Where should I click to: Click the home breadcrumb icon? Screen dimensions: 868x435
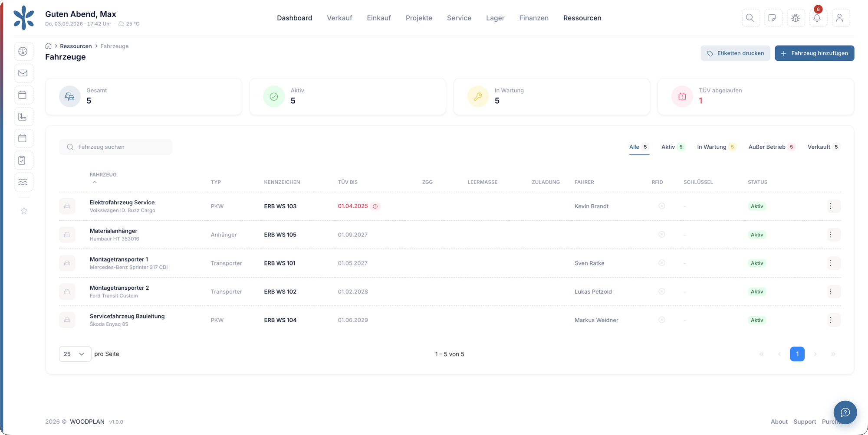coord(49,46)
